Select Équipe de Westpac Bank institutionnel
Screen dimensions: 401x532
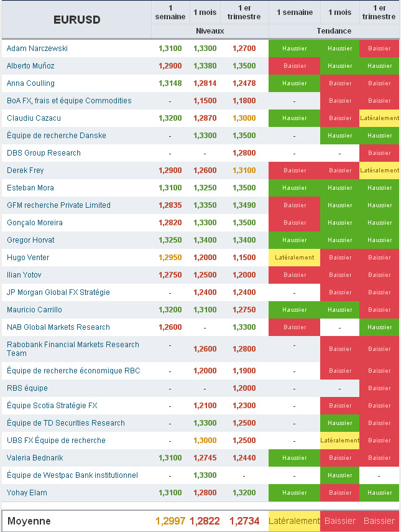[72, 475]
